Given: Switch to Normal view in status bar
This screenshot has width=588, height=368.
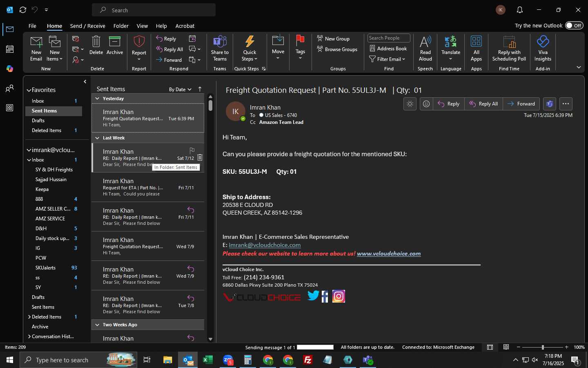Looking at the screenshot, I should [490, 347].
